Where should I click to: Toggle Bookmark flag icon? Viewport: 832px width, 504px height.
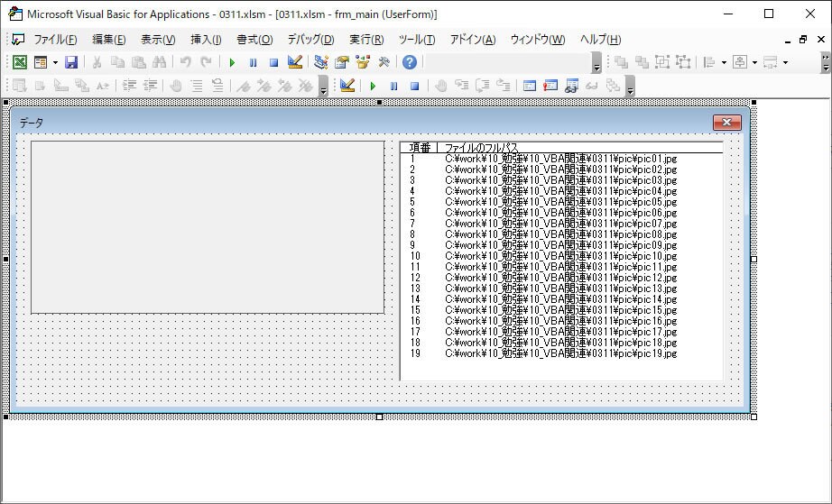[x=244, y=86]
